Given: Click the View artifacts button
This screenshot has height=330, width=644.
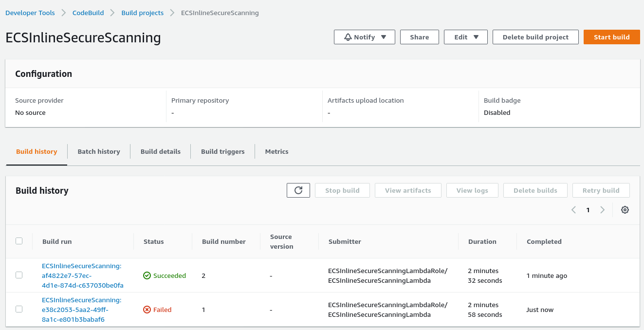Looking at the screenshot, I should pos(408,190).
